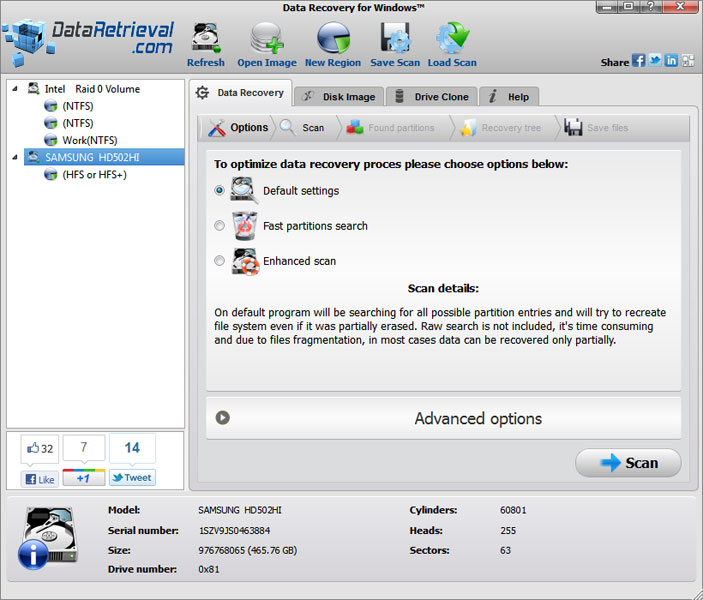The width and height of the screenshot is (703, 600).
Task: Click the SAMSUNG HD502HI drive icon in the tree
Action: point(34,157)
